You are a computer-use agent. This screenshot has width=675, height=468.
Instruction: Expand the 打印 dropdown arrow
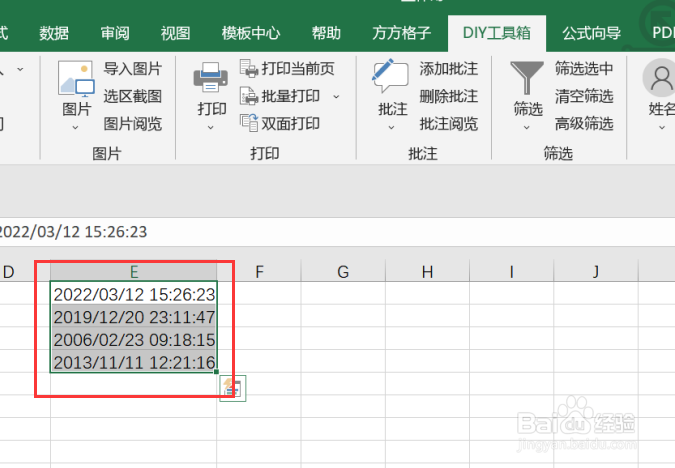pos(211,127)
